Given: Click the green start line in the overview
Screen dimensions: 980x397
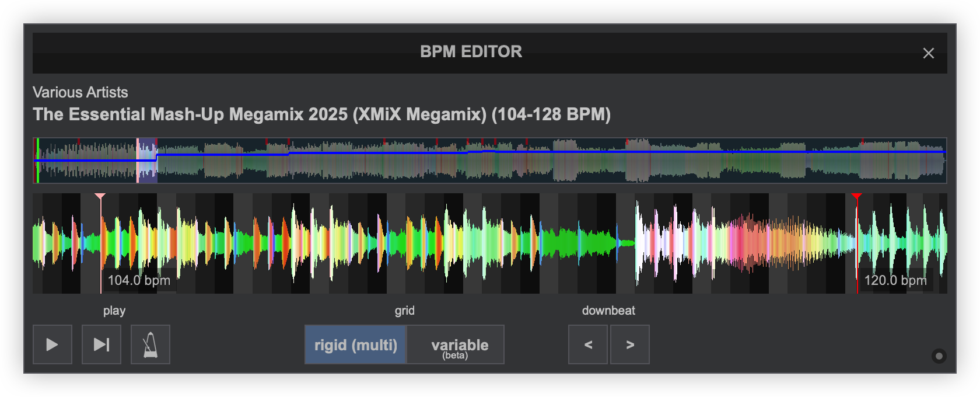Looking at the screenshot, I should pyautogui.click(x=38, y=161).
